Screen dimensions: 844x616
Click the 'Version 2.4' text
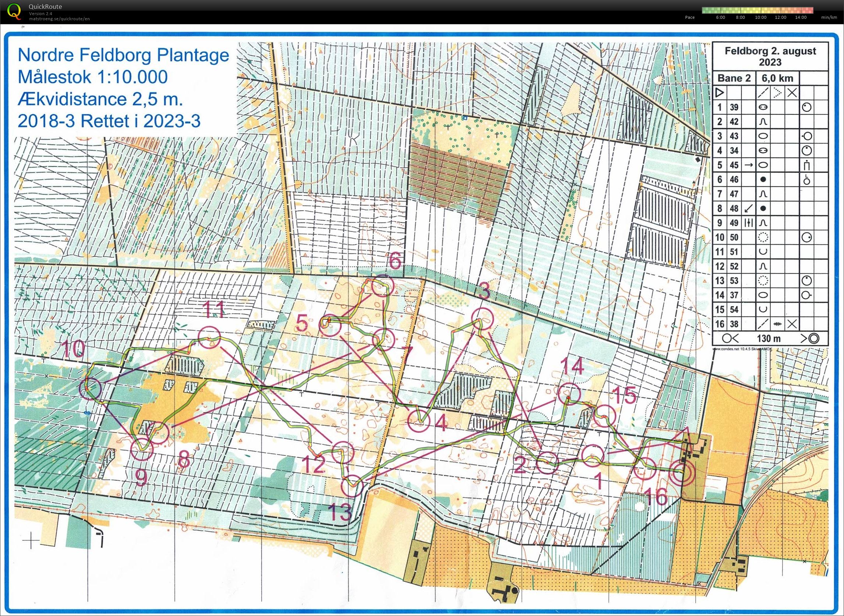pos(40,14)
